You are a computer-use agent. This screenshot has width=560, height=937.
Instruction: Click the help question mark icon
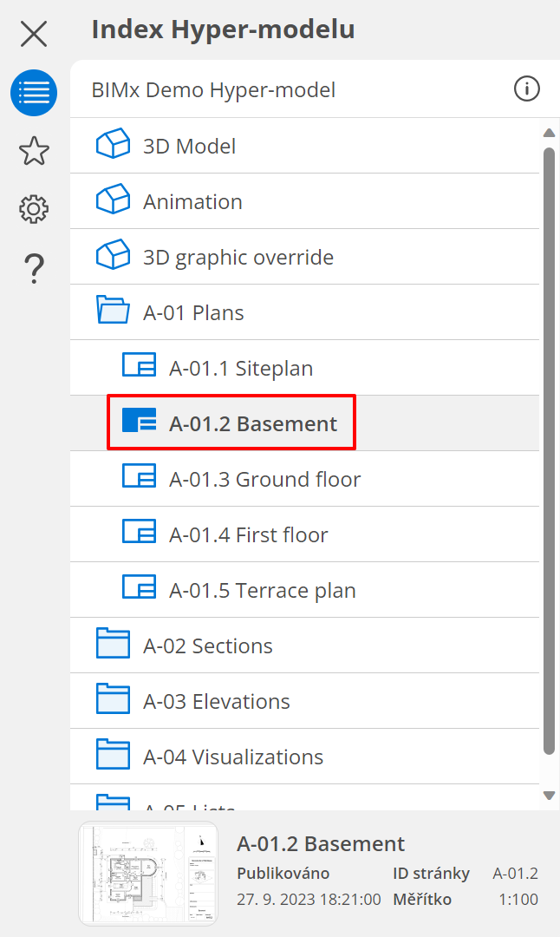coord(34,268)
